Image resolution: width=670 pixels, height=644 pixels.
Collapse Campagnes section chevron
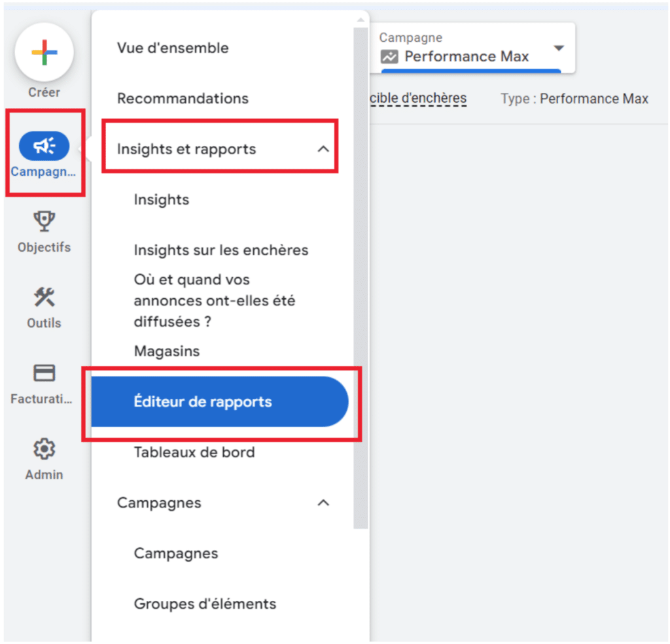[x=323, y=503]
